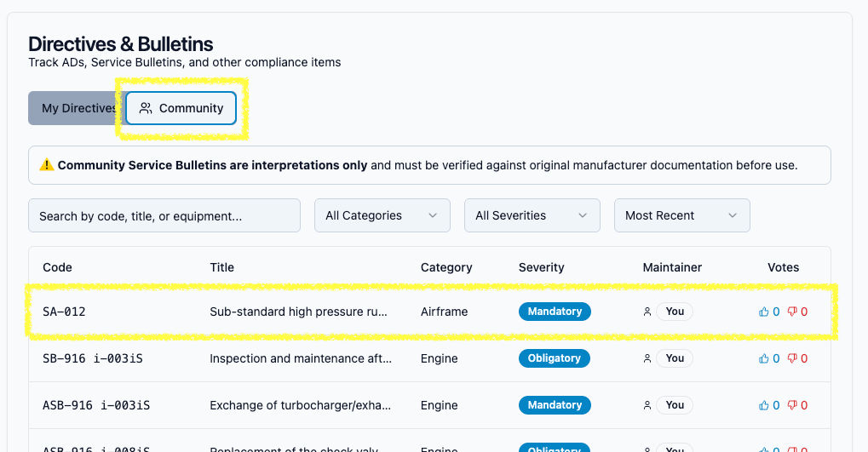Click thumbs down on SB-916 i-003iS row
The image size is (868, 452).
[x=792, y=358]
